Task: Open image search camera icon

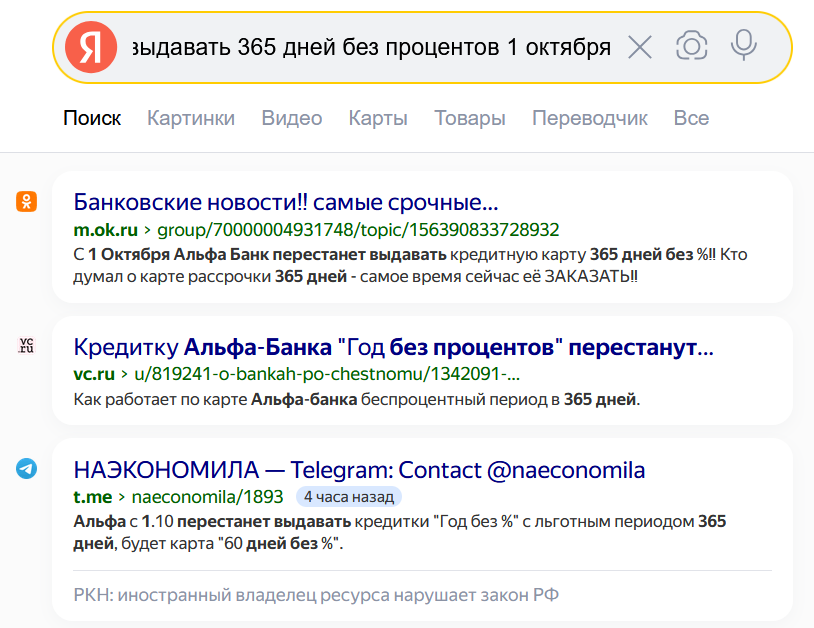Action: pyautogui.click(x=691, y=46)
